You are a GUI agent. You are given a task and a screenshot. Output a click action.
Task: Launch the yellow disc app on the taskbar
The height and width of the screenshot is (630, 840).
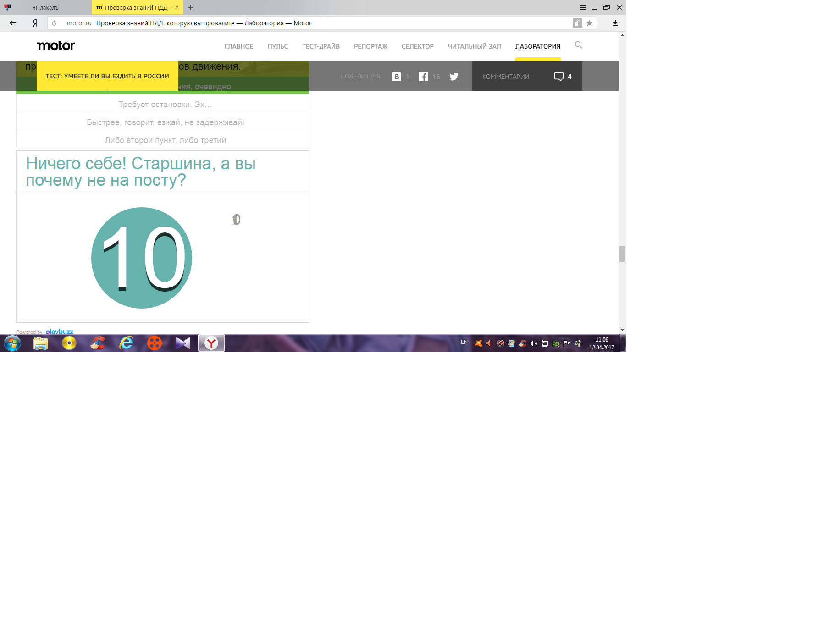pos(69,343)
